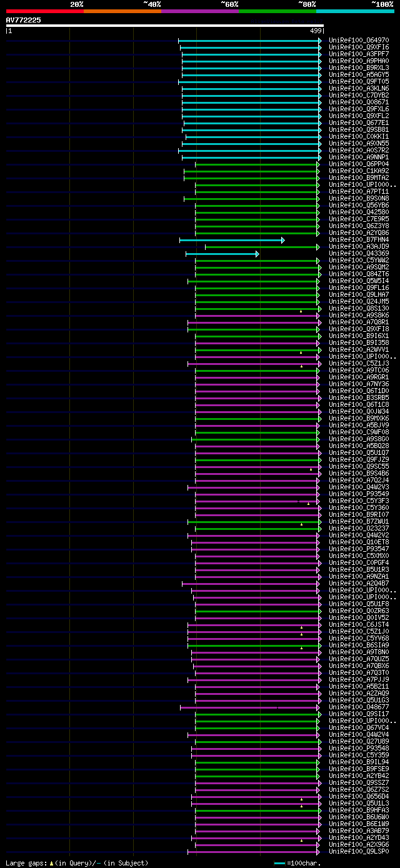The height and width of the screenshot is (868, 400).
Task: Open hit UniRef100_A3FPF7
Action: click(359, 54)
